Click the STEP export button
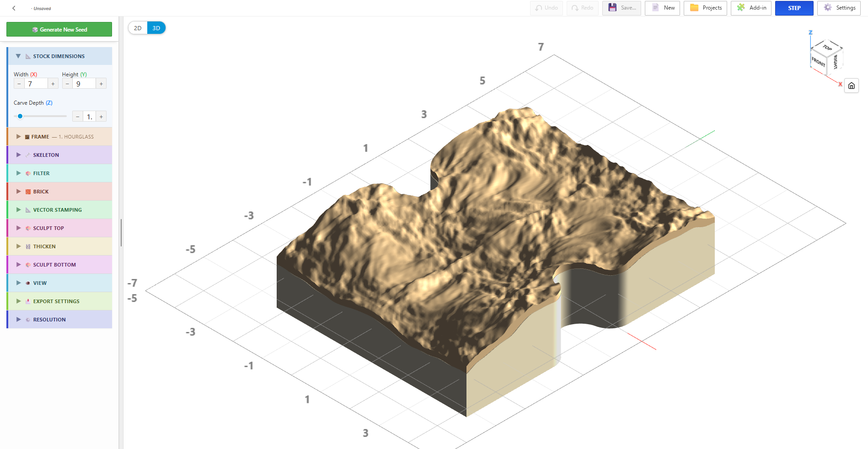868x449 pixels. click(x=794, y=8)
